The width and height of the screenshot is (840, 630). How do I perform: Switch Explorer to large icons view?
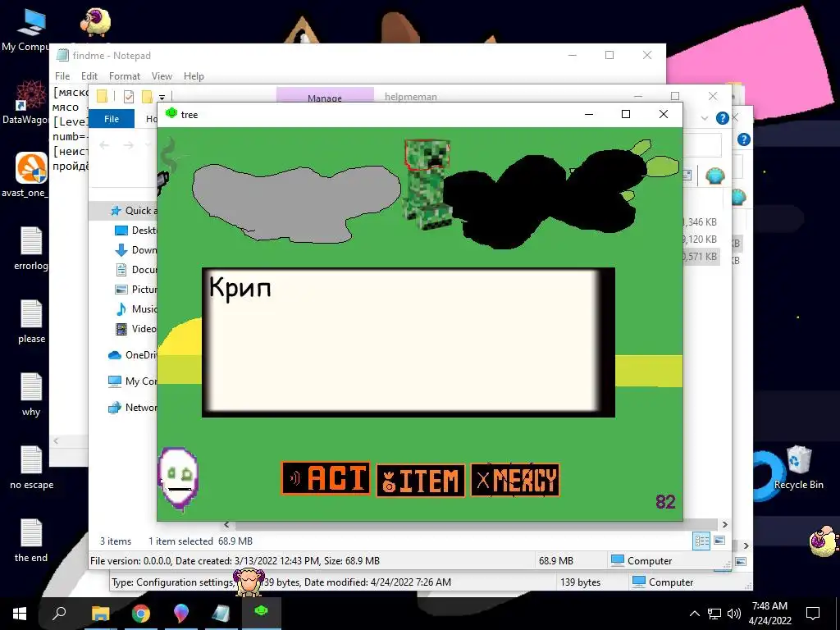pos(719,541)
